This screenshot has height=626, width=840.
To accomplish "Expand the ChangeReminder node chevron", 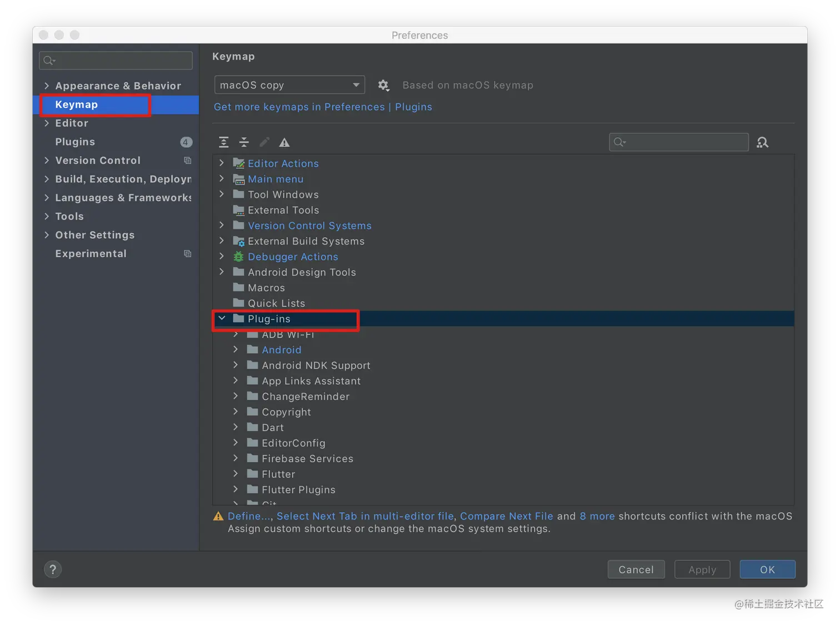I will [236, 396].
